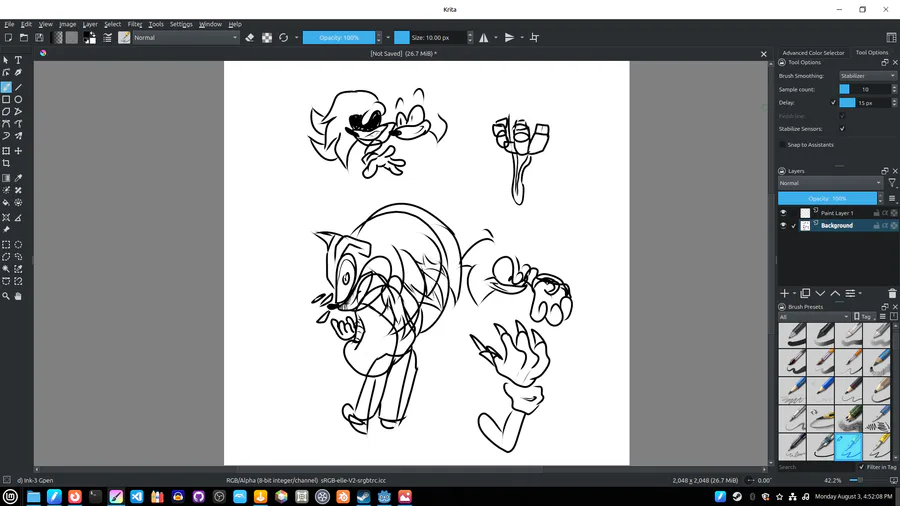This screenshot has height=506, width=900.
Task: Open the Settings menu
Action: 181,24
